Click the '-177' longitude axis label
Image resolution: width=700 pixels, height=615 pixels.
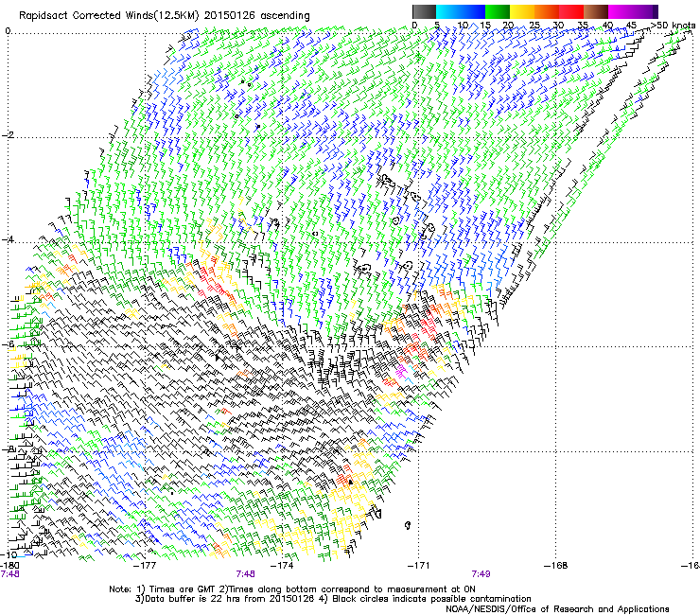(x=146, y=566)
